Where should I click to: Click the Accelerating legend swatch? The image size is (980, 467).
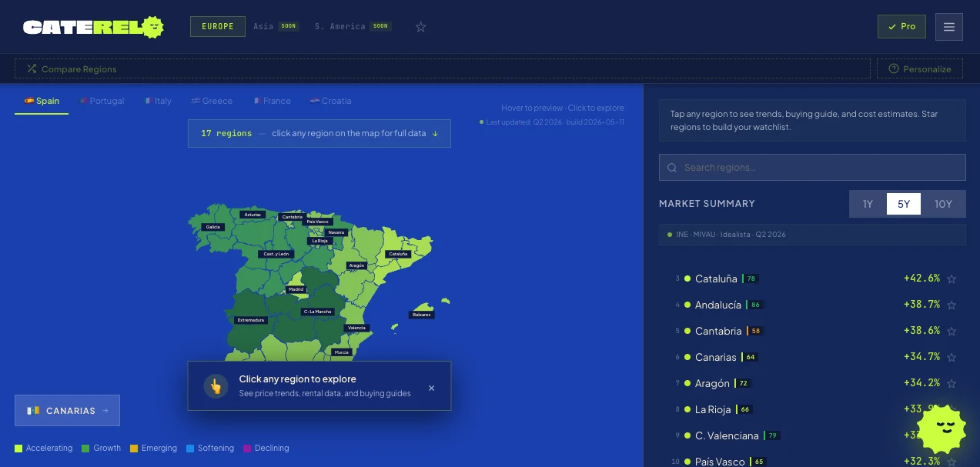18,449
